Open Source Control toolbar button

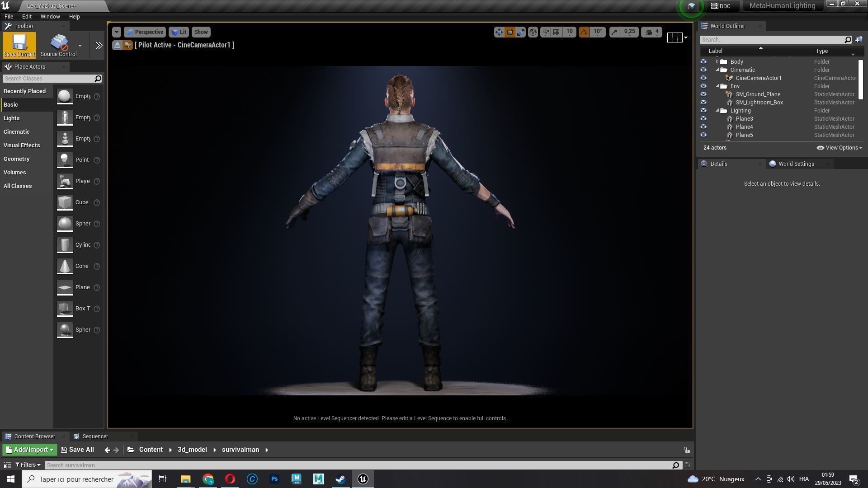(x=59, y=45)
